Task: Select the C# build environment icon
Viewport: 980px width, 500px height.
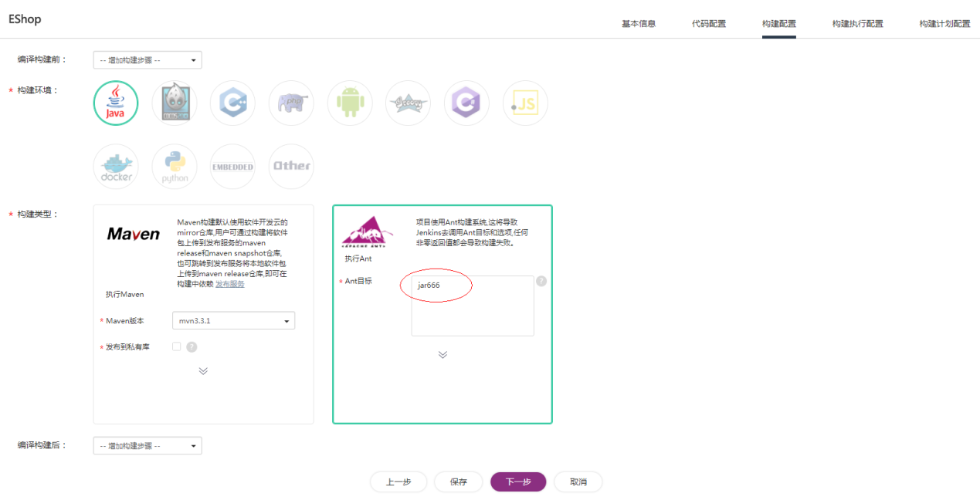Action: coord(466,103)
